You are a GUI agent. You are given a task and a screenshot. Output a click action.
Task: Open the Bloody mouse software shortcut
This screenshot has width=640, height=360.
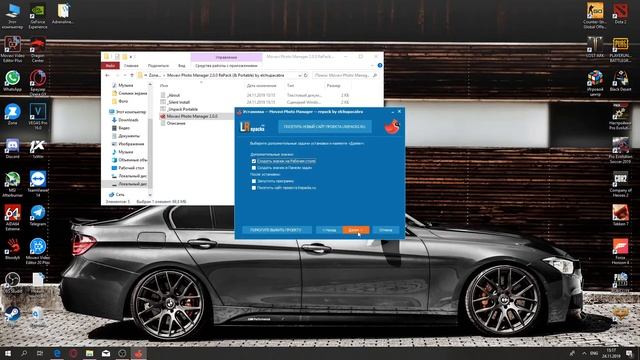[x=12, y=249]
